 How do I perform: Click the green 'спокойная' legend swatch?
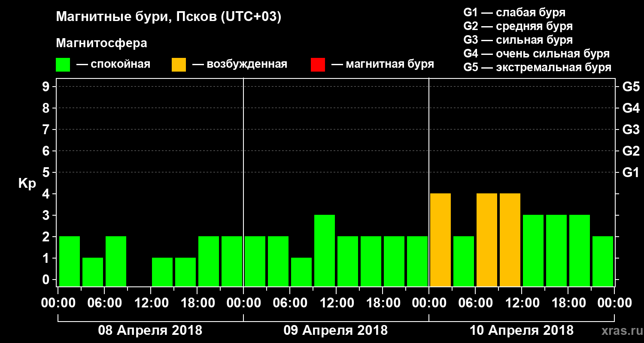[x=63, y=65]
